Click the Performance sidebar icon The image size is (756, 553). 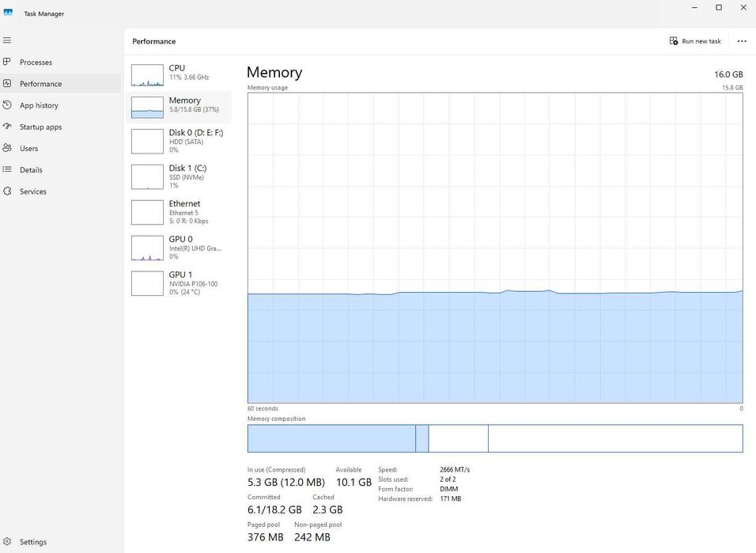(x=7, y=84)
